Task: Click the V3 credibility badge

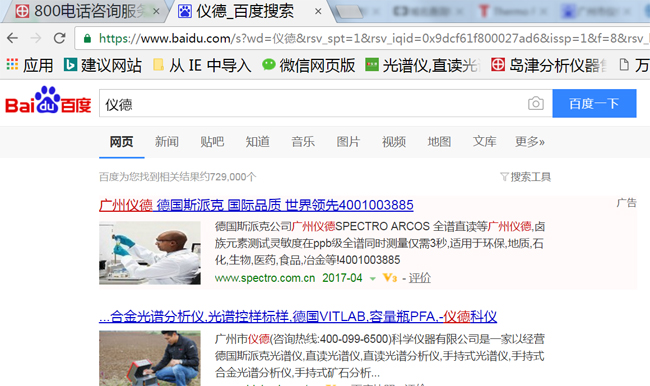Action: point(390,277)
